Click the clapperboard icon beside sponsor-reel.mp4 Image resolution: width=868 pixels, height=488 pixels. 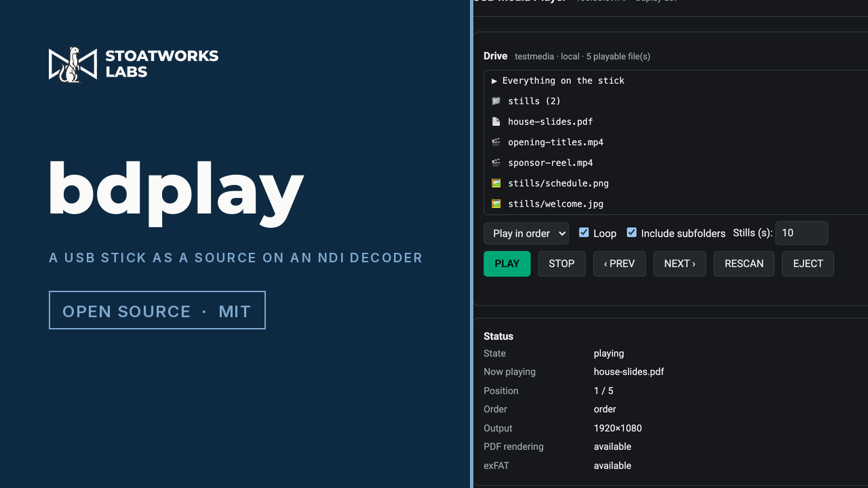tap(496, 163)
